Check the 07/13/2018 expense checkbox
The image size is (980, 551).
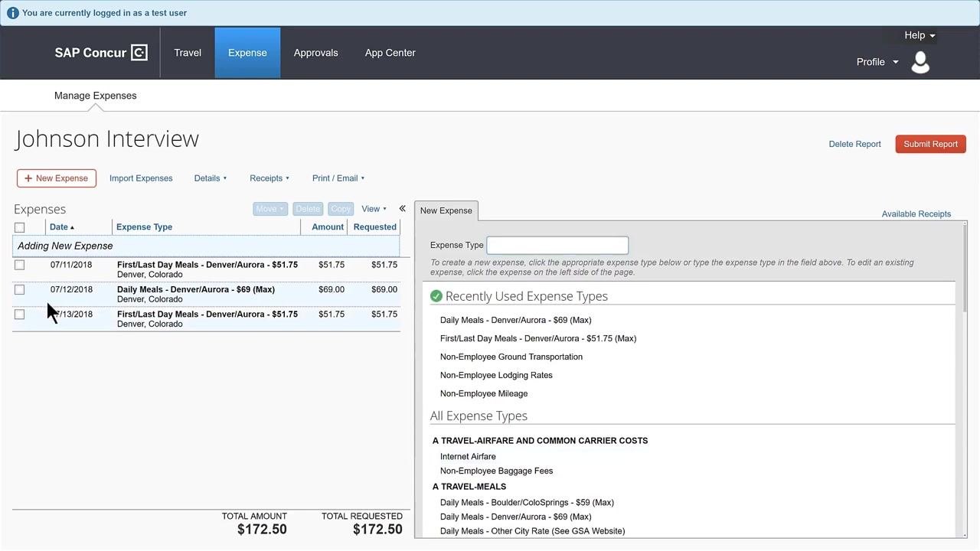point(20,314)
